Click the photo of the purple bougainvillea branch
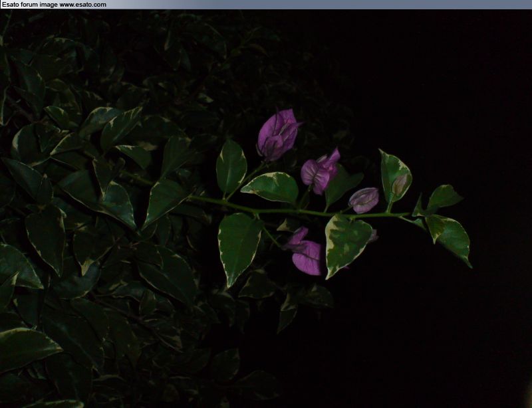The width and height of the screenshot is (532, 408). (266, 209)
